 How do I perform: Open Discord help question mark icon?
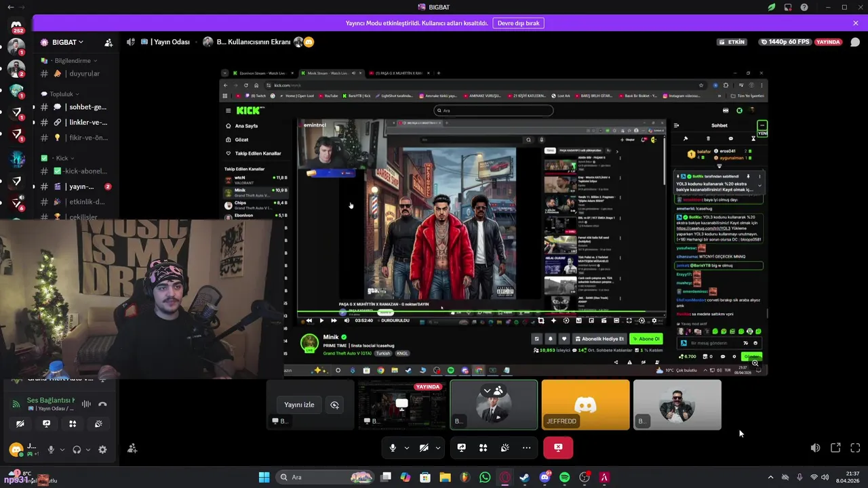point(804,7)
